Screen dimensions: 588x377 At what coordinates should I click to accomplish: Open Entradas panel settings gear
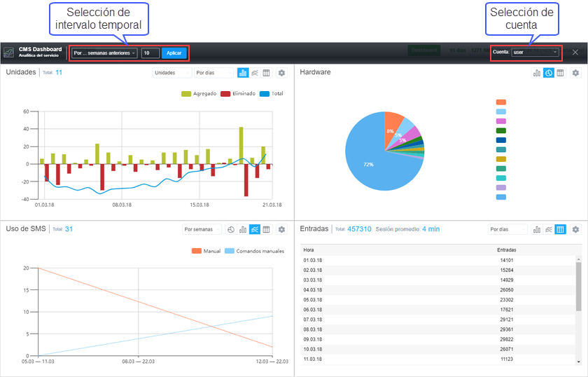(x=575, y=229)
